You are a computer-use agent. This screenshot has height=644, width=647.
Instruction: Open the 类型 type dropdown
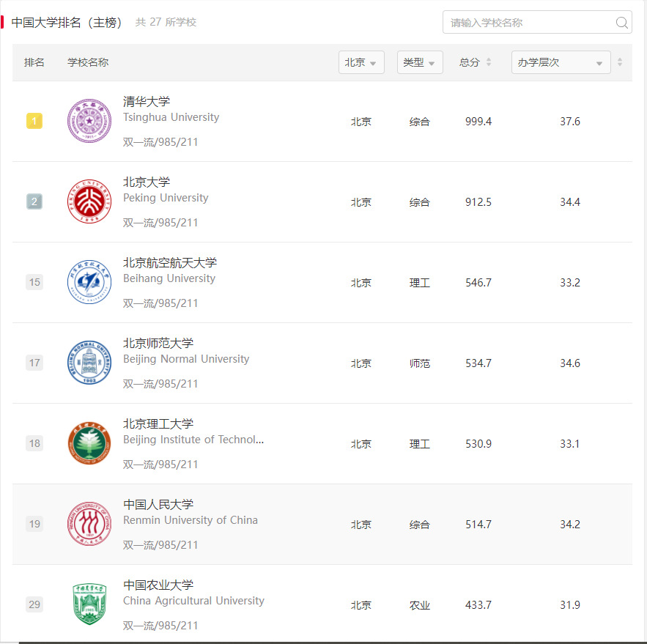420,62
